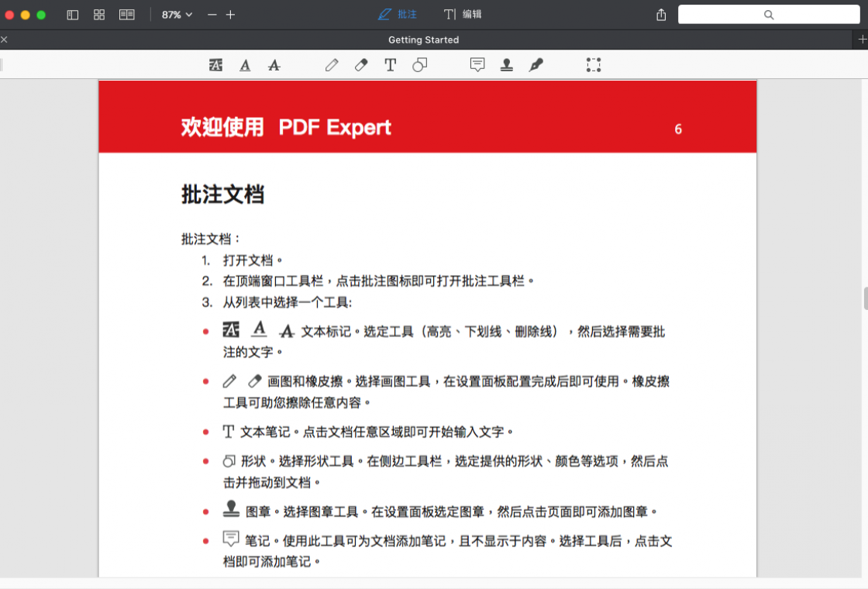Select the pen drawing tool
This screenshot has width=868, height=589.
click(x=332, y=65)
